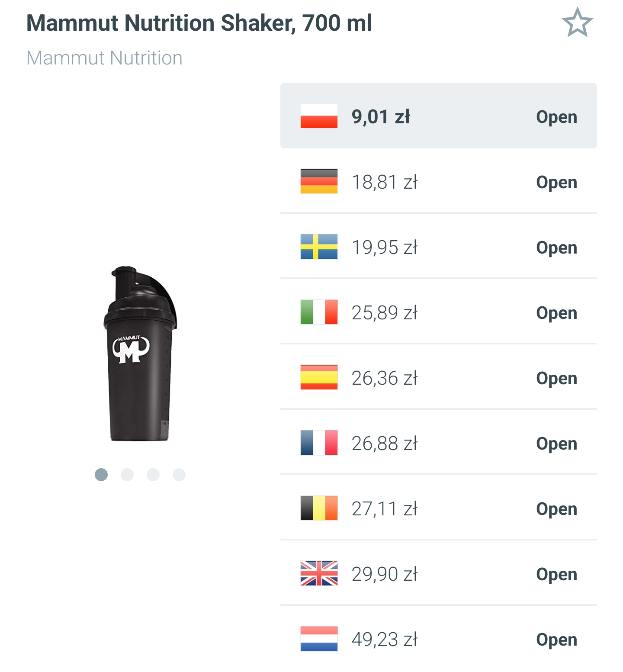Select the second carousel dot
The image size is (623, 672).
pos(127,475)
